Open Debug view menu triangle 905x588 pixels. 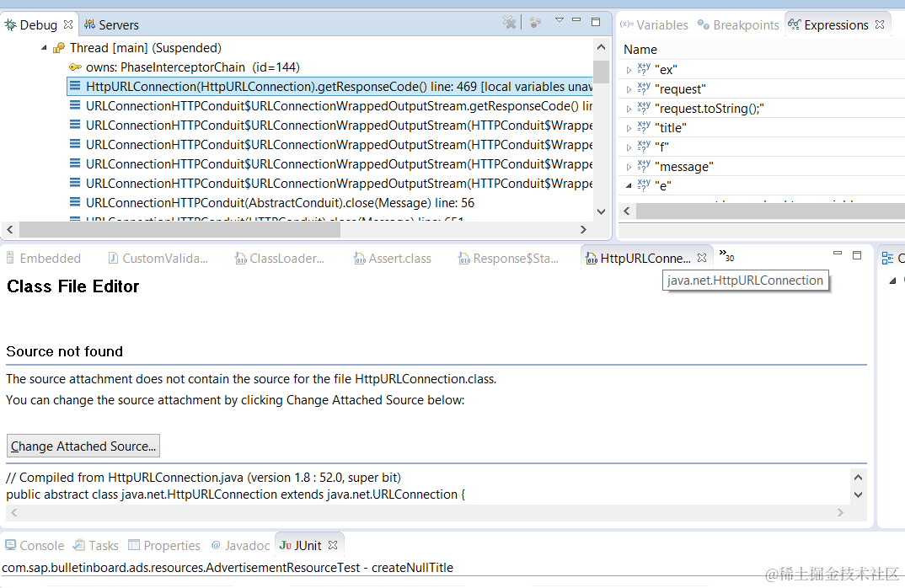tap(559, 20)
